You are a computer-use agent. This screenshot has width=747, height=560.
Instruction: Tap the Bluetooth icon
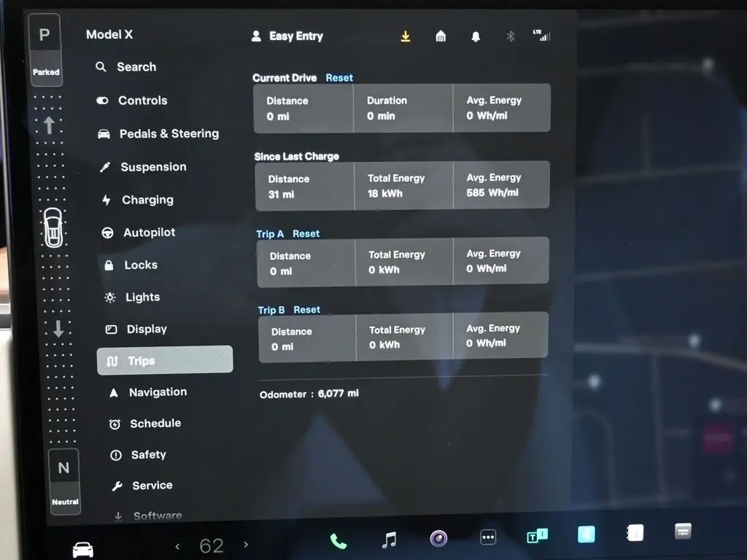[510, 36]
